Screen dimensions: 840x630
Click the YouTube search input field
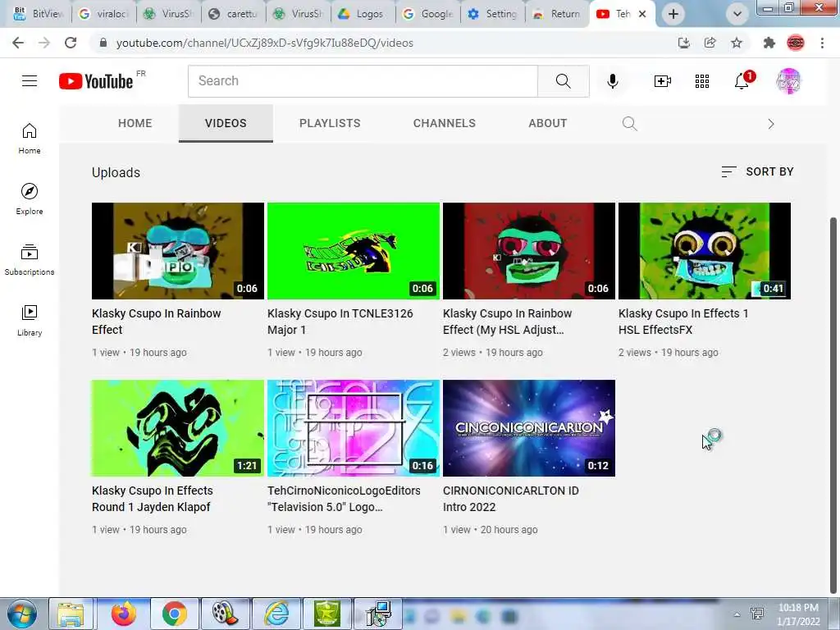pos(363,81)
